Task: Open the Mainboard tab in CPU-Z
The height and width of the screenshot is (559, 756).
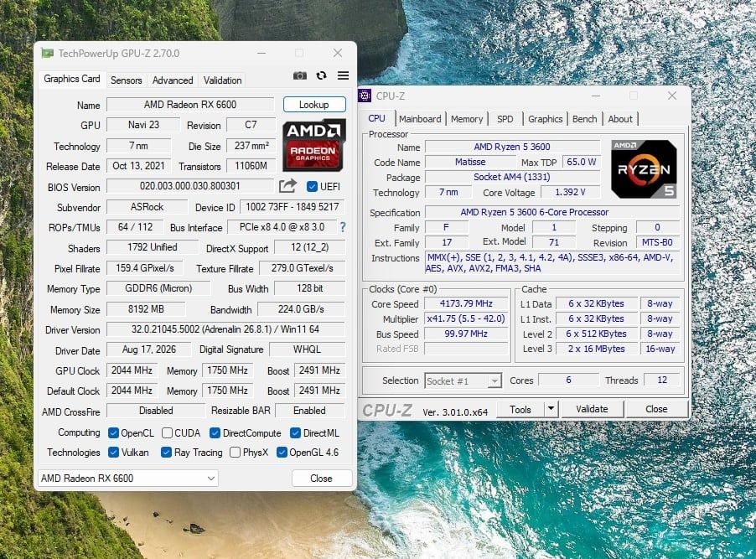Action: pos(420,119)
